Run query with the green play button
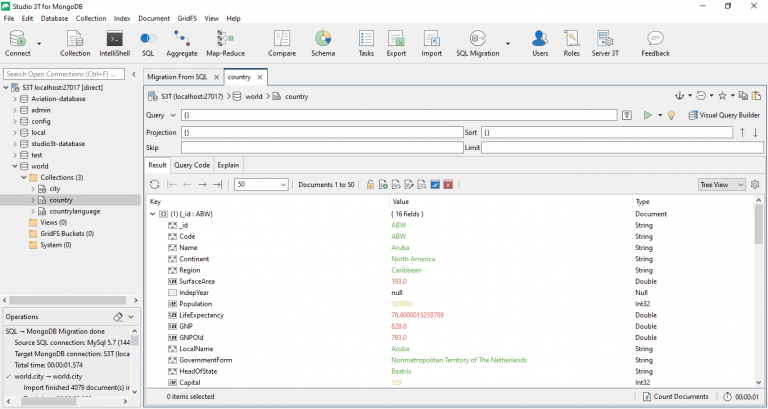 tap(647, 115)
